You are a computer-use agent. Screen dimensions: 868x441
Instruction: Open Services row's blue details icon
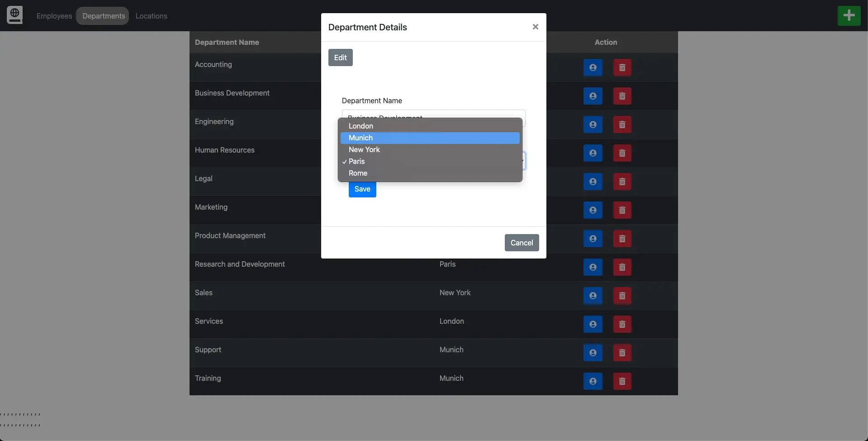pos(593,325)
